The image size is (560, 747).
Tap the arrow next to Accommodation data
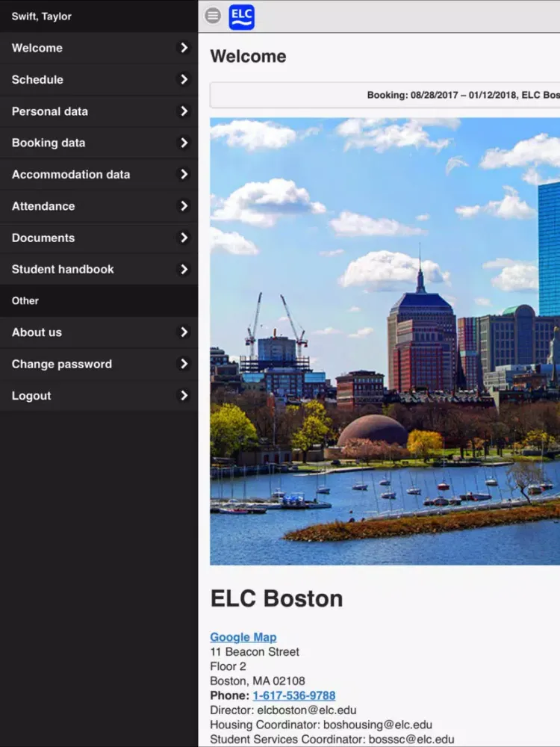[184, 174]
